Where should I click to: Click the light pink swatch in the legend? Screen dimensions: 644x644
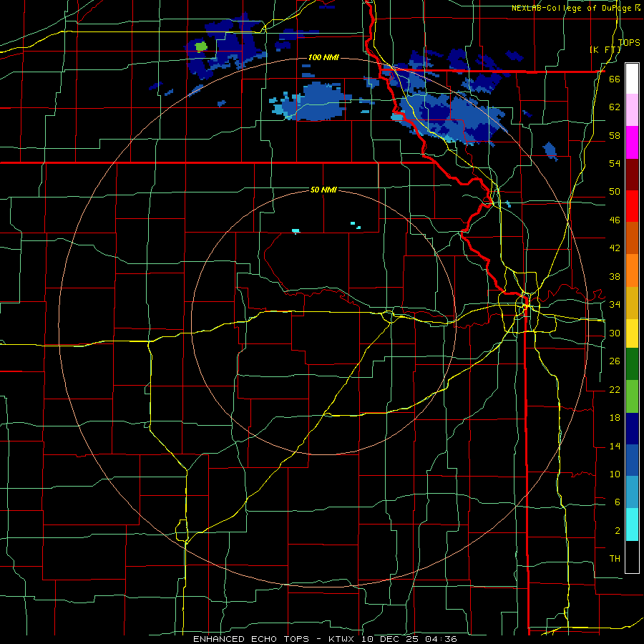coord(632,110)
